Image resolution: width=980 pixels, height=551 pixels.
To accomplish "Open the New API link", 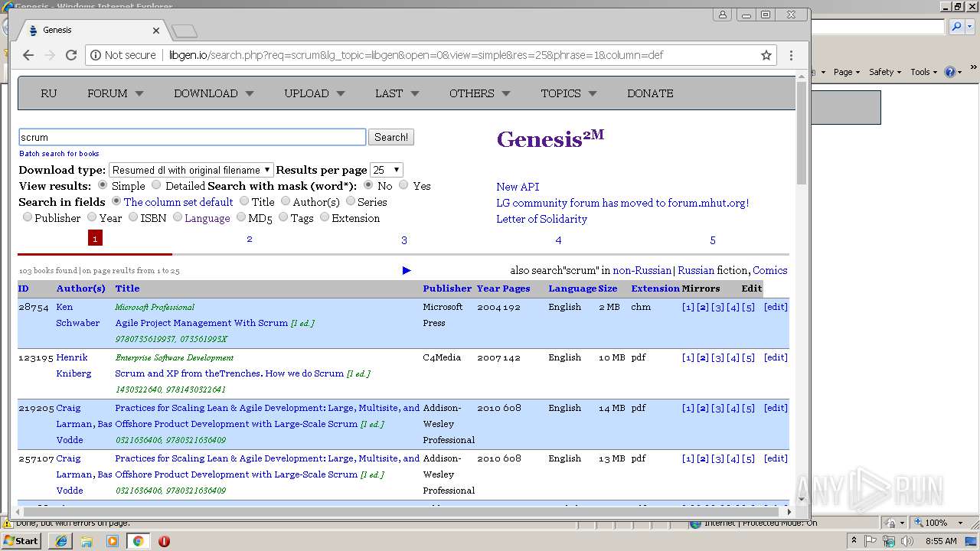I will click(518, 187).
